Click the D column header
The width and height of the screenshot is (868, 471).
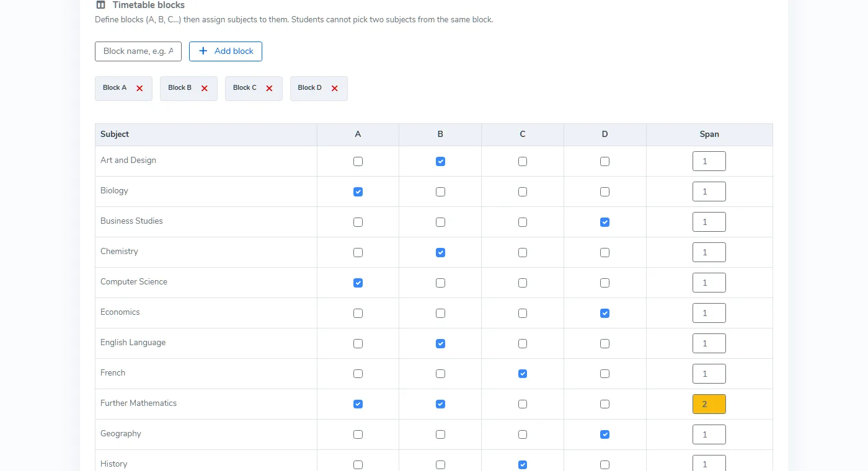604,134
